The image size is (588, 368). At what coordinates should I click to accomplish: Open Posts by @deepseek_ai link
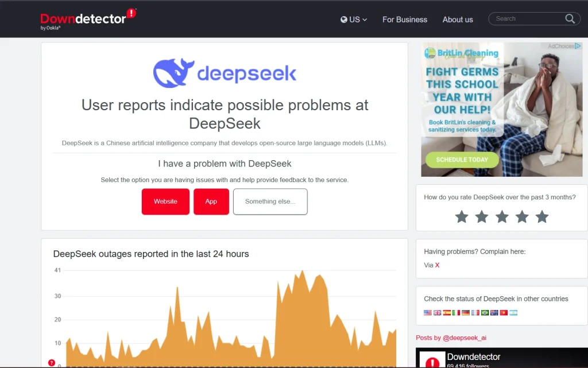[451, 338]
